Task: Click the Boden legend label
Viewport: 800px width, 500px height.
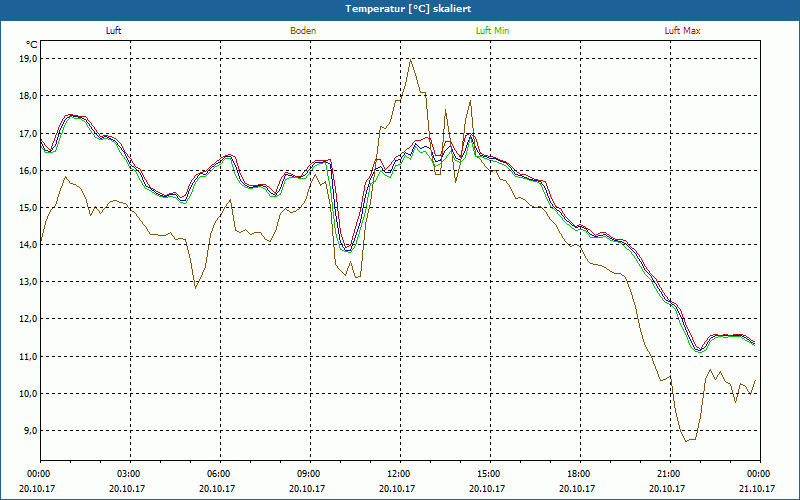Action: click(303, 31)
